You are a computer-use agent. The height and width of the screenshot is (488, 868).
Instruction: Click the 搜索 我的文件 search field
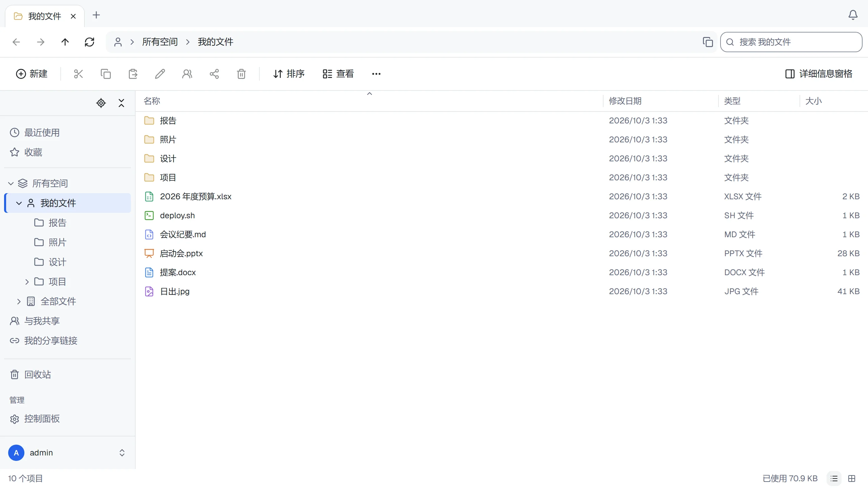[791, 42]
